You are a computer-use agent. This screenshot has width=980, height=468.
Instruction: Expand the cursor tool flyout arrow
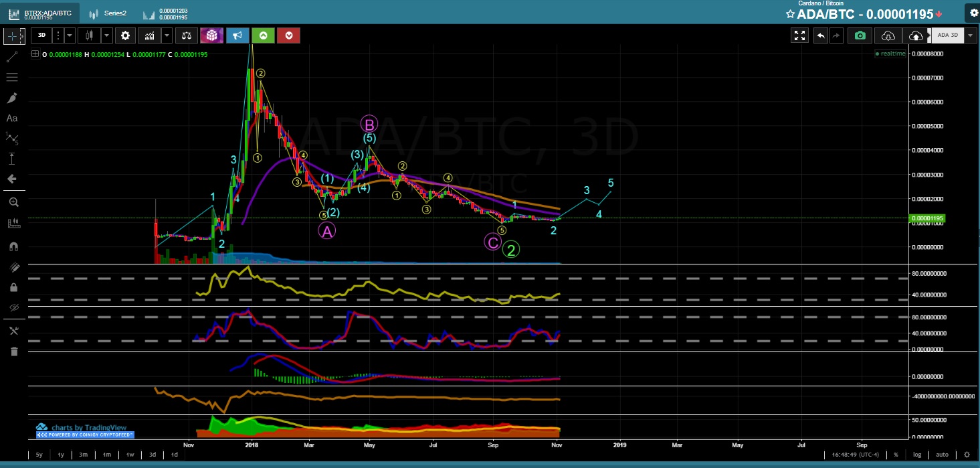pos(24,35)
